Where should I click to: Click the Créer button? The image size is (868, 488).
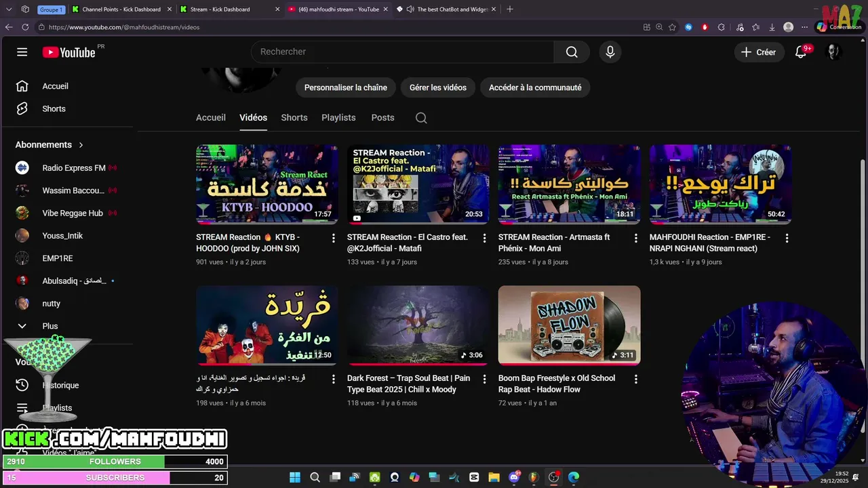pos(759,52)
